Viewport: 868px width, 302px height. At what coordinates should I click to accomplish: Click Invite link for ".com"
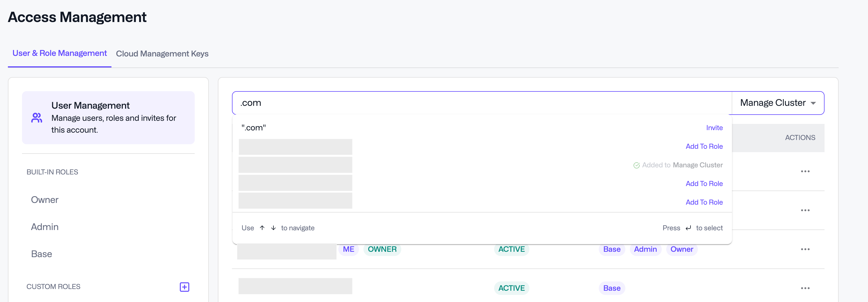coord(714,128)
